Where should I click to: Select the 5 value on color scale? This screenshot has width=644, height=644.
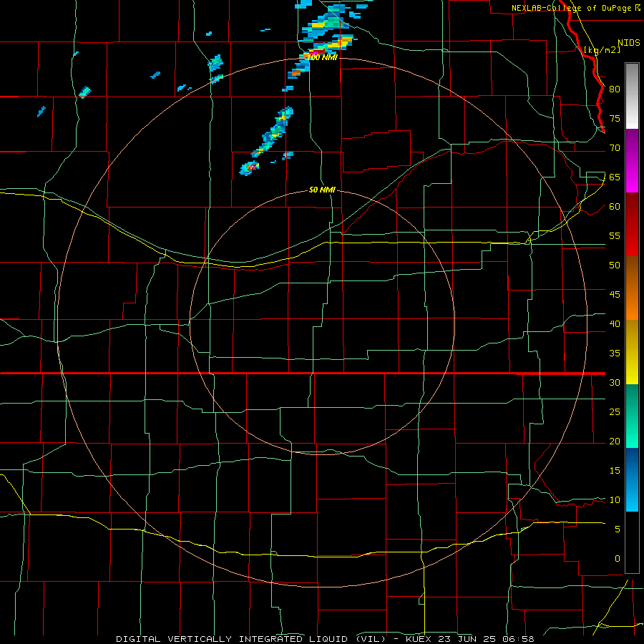618,530
